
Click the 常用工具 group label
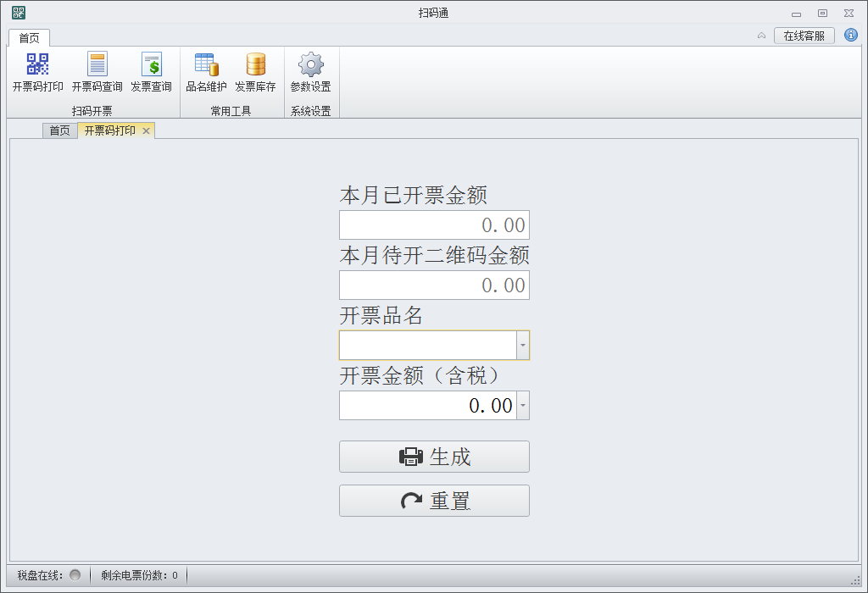(x=231, y=111)
